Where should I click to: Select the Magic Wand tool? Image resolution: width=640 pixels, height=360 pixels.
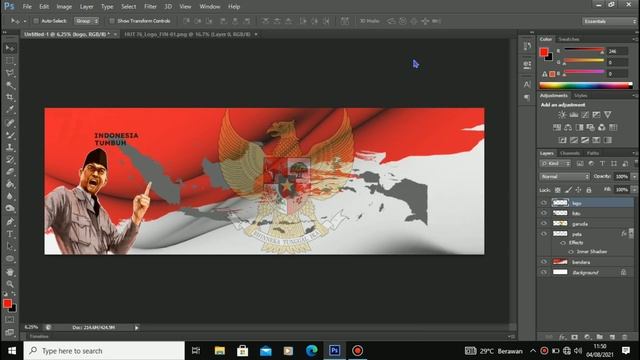point(10,85)
